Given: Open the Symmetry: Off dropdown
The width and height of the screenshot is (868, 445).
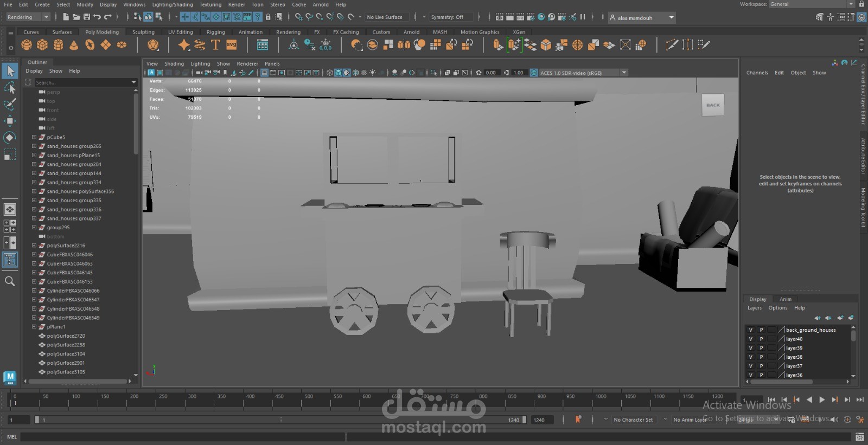Looking at the screenshot, I should tap(451, 17).
